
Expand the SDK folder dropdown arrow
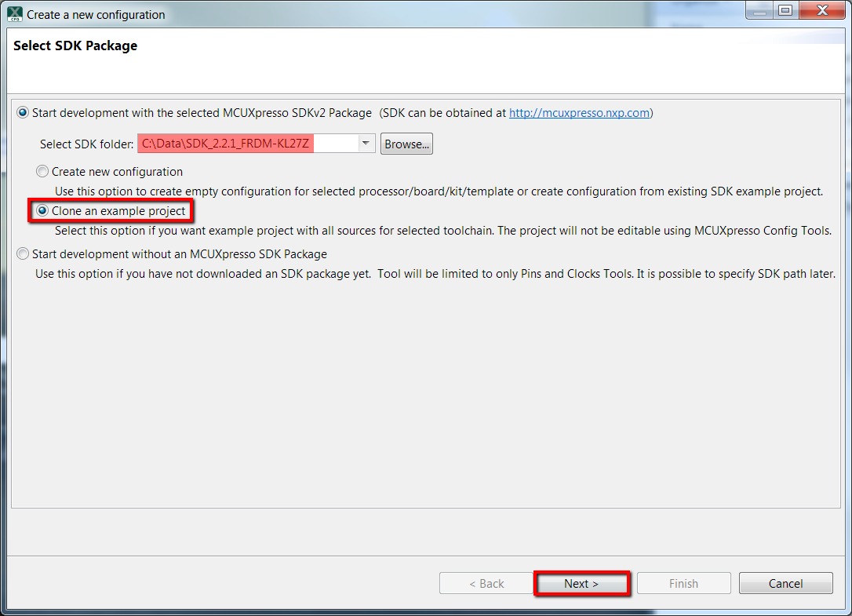coord(366,144)
